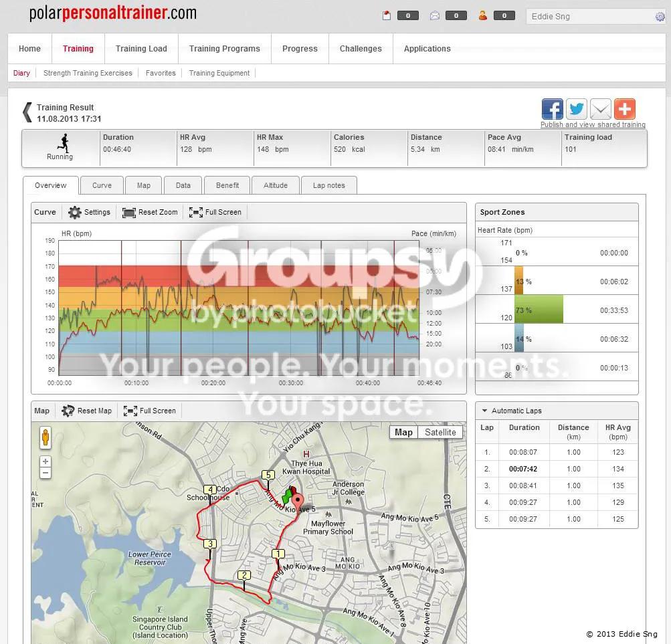Click Publish and view shared training
The height and width of the screenshot is (644, 671).
click(x=593, y=124)
